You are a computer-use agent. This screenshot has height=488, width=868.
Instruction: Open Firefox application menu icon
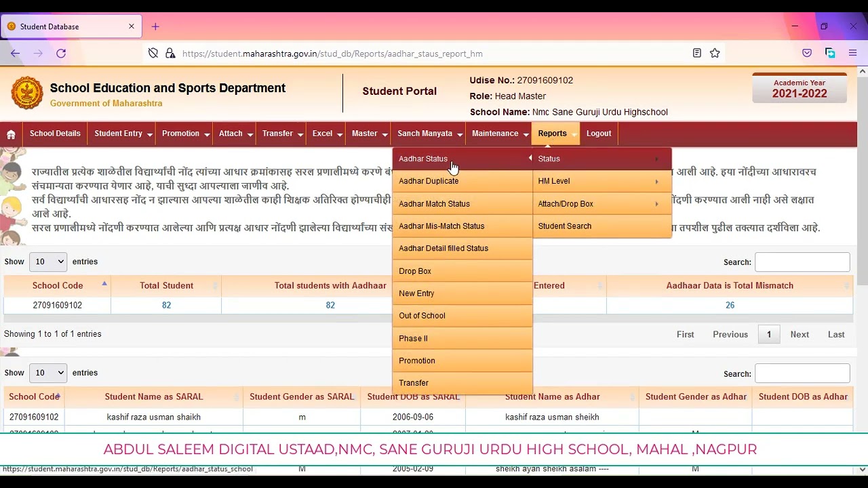tap(852, 53)
